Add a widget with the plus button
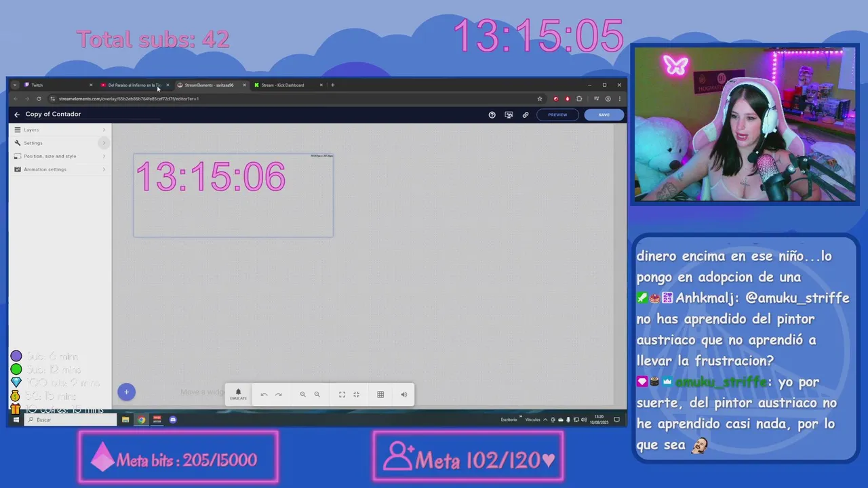This screenshot has height=488, width=868. (126, 392)
